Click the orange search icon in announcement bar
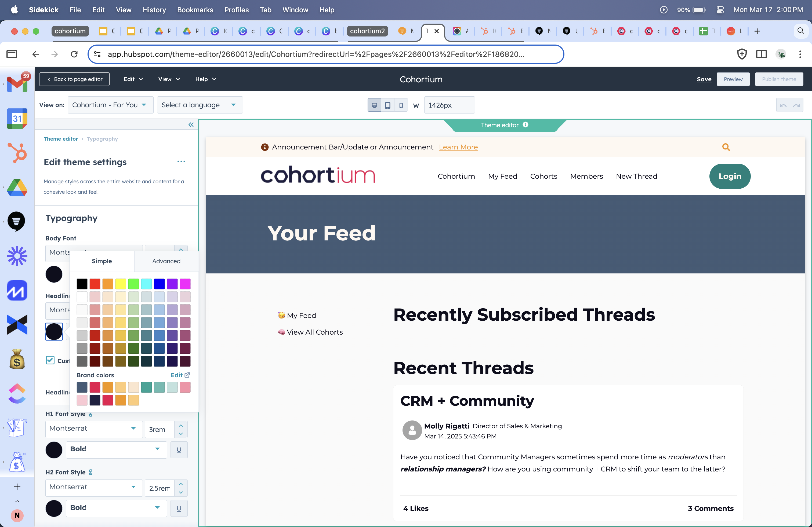 click(x=726, y=147)
